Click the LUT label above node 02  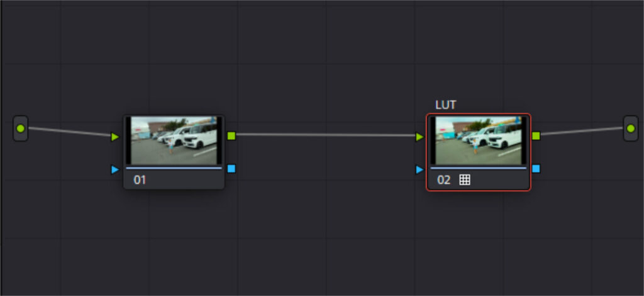pos(446,105)
